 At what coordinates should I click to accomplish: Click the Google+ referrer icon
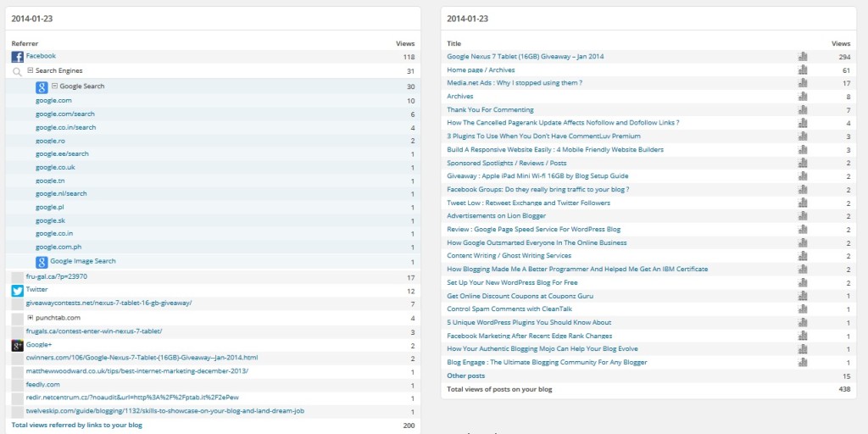[x=17, y=345]
